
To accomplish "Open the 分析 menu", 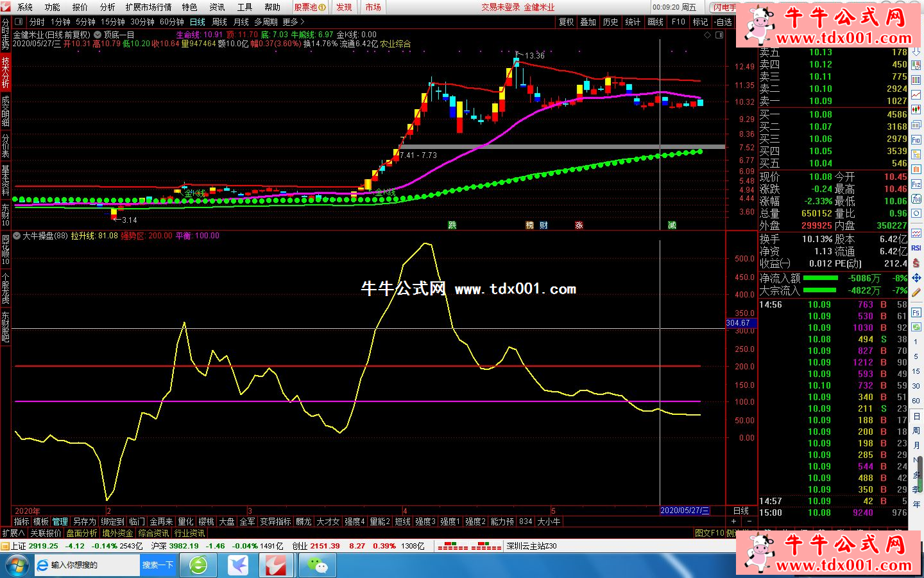I will pyautogui.click(x=108, y=7).
